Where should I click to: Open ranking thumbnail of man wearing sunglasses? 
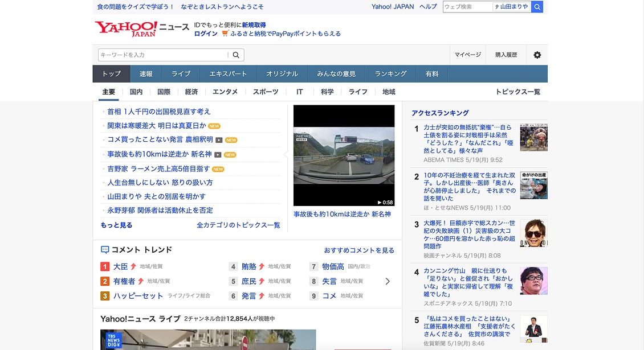coord(533,233)
